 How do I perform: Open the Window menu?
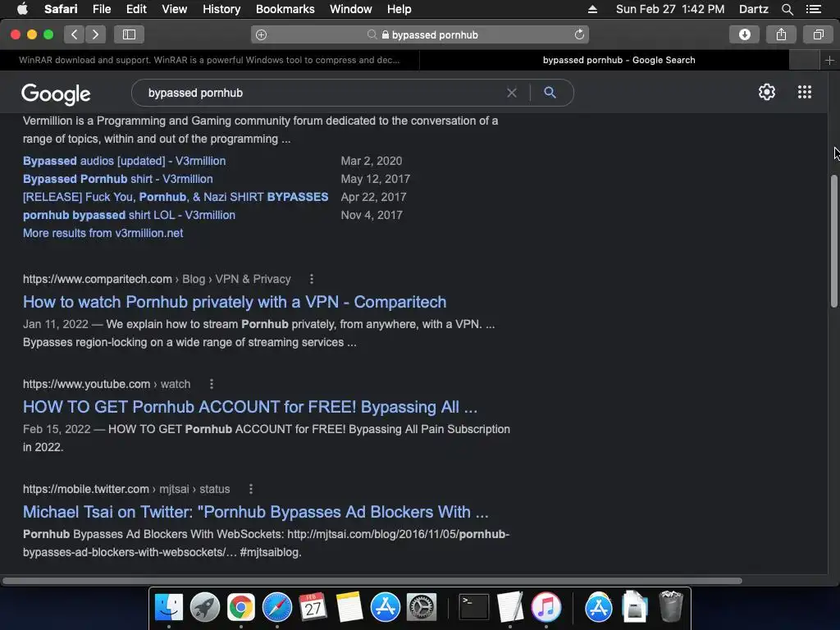point(350,9)
